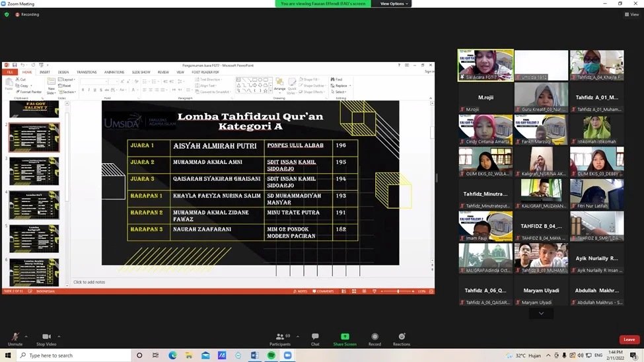Screen dimensions: 644x362
Task: Open Microsoft Word from the taskbar
Action: tap(255, 355)
